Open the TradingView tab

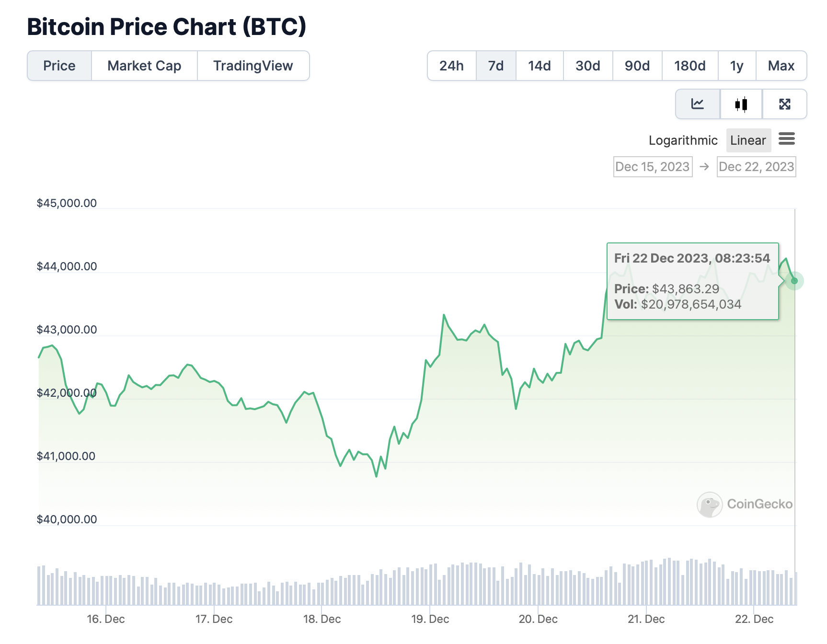253,66
